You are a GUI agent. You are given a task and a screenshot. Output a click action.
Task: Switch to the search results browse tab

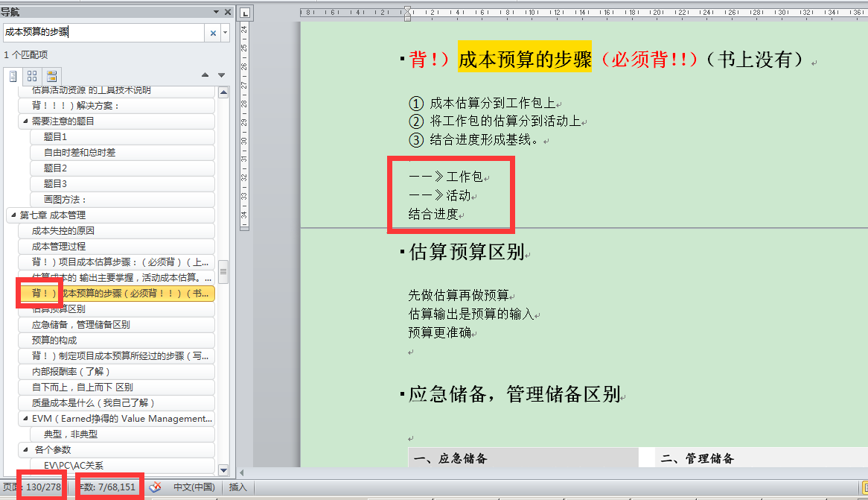[51, 76]
